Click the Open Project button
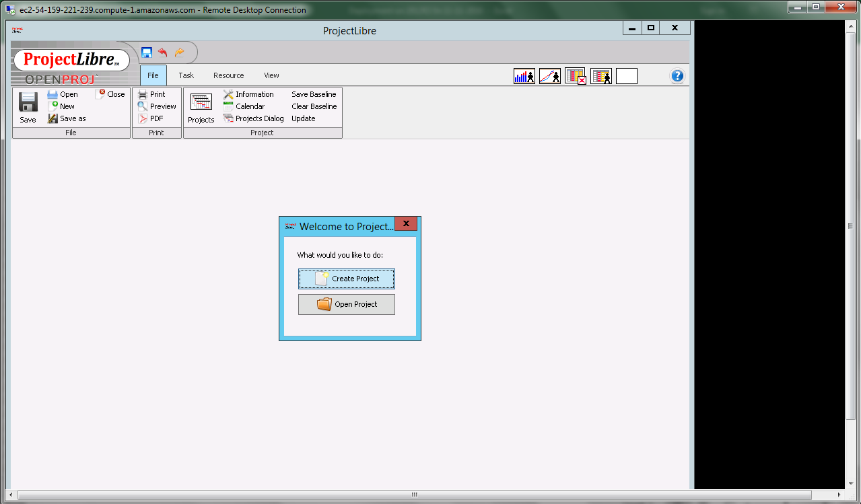The width and height of the screenshot is (861, 504). coord(347,304)
